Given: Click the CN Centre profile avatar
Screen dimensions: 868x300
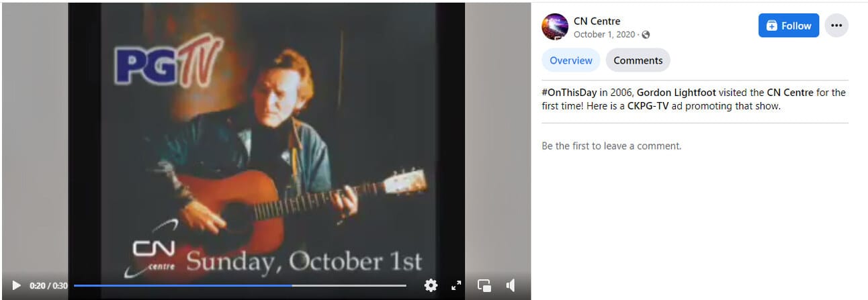Looking at the screenshot, I should tap(555, 26).
